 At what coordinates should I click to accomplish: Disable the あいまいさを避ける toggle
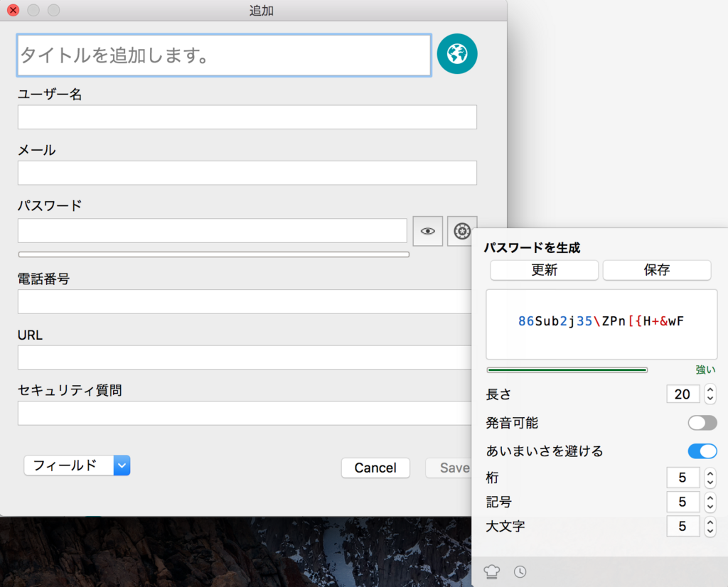(x=702, y=451)
